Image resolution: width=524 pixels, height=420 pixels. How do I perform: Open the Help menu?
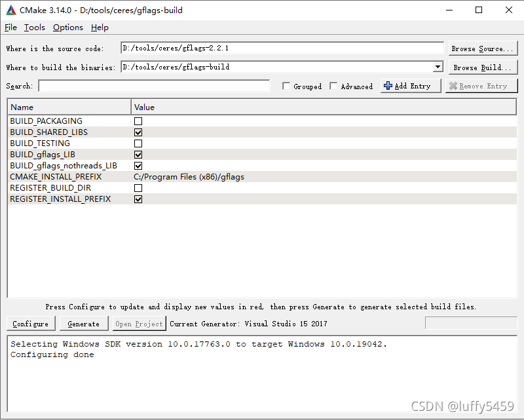click(100, 28)
